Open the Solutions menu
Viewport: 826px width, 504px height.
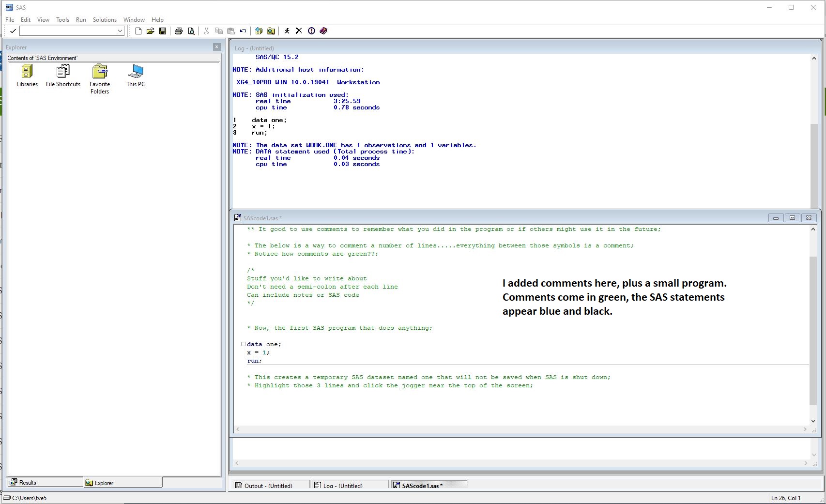(105, 20)
